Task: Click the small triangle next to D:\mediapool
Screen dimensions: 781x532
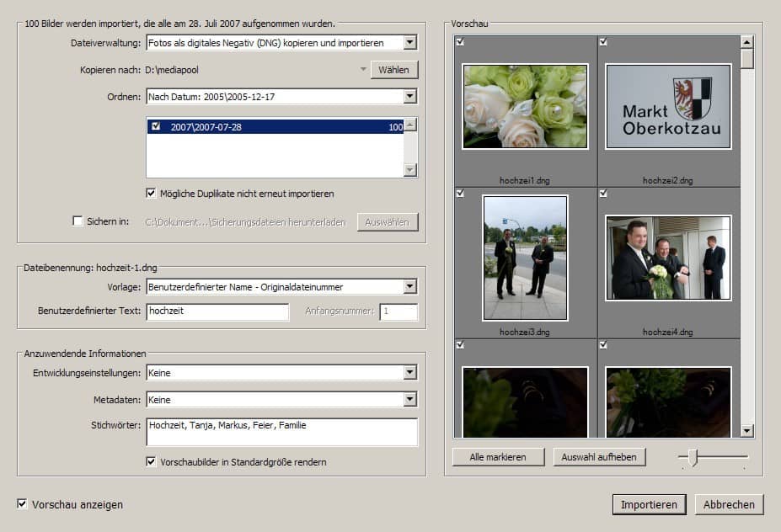Action: 362,70
